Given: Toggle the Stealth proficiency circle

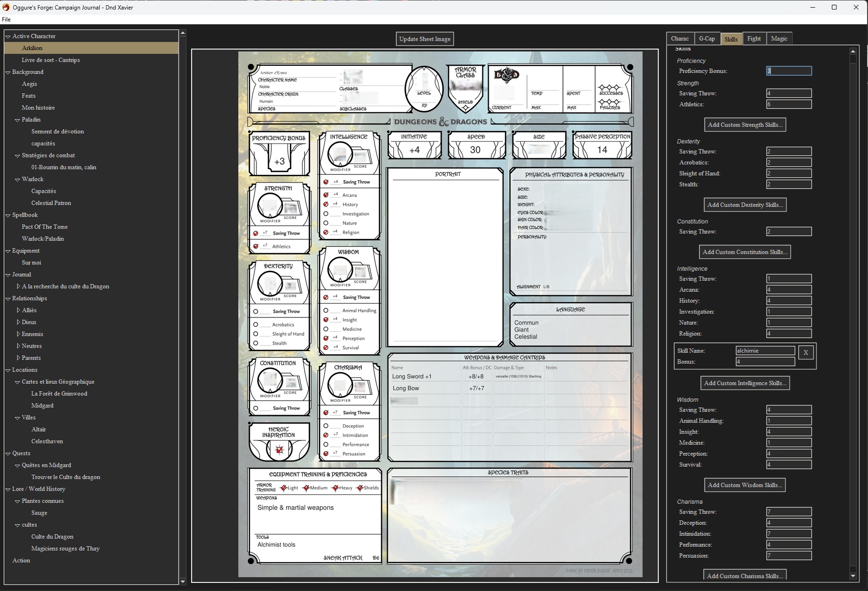Looking at the screenshot, I should point(256,343).
